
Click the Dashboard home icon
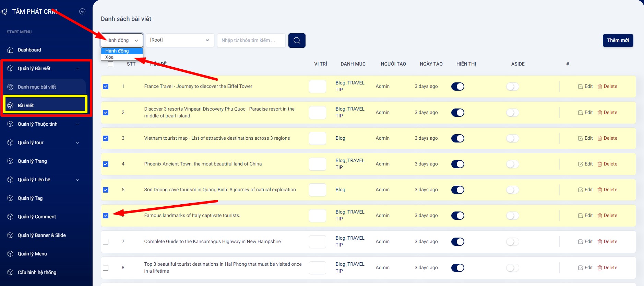coord(10,50)
